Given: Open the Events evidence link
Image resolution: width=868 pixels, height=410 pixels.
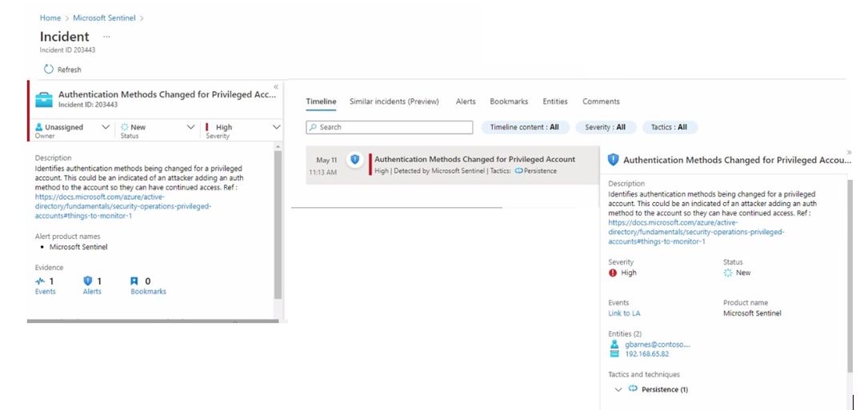Looking at the screenshot, I should point(45,292).
